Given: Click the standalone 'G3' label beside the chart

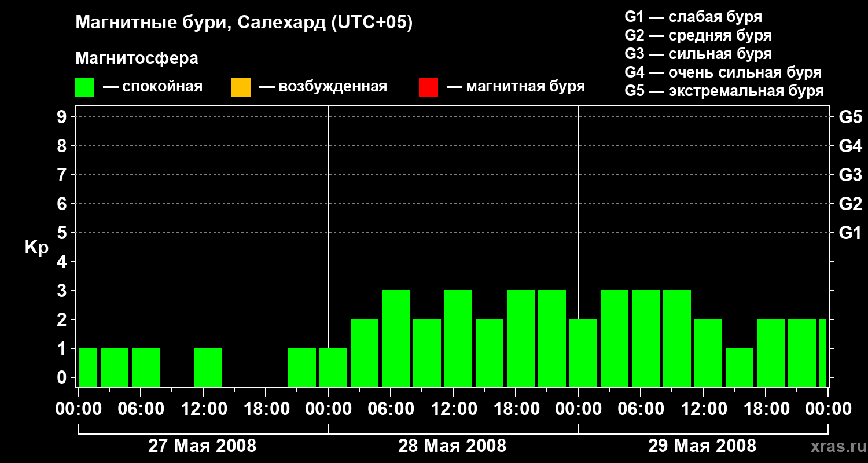Looking at the screenshot, I should (x=851, y=175).
